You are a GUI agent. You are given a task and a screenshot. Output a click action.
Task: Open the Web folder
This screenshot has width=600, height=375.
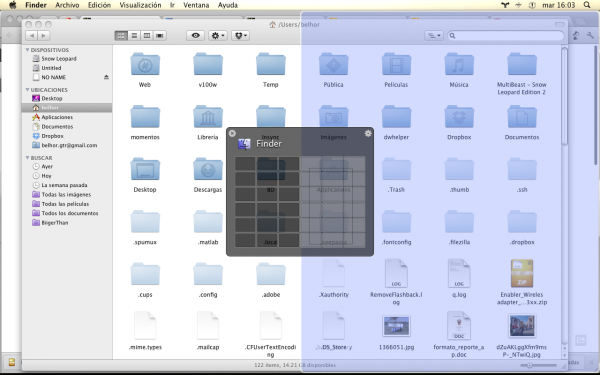(x=145, y=64)
